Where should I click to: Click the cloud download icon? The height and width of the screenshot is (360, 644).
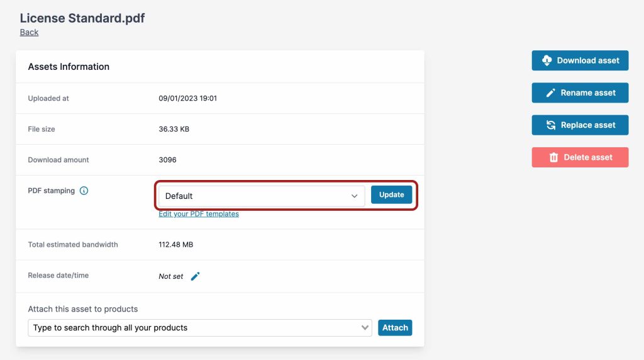click(547, 60)
